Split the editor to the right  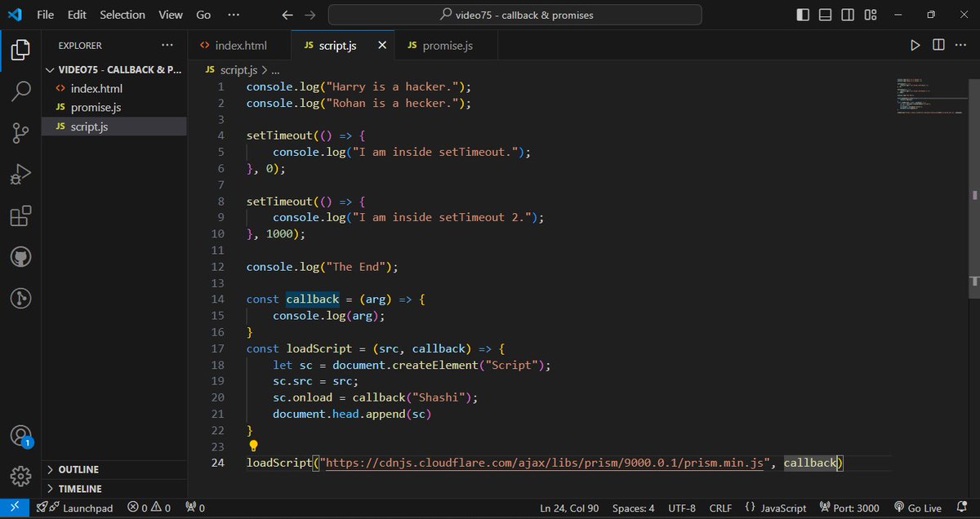[938, 45]
